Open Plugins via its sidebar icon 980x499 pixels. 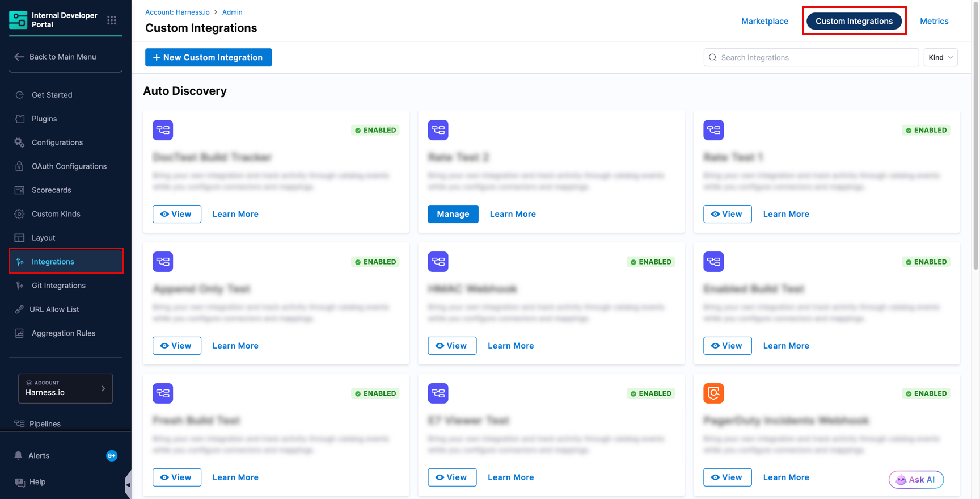20,119
